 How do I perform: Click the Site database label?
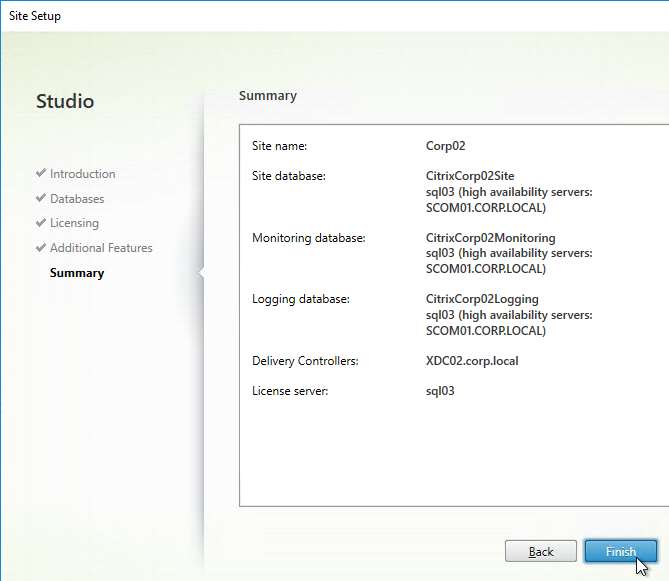(289, 176)
